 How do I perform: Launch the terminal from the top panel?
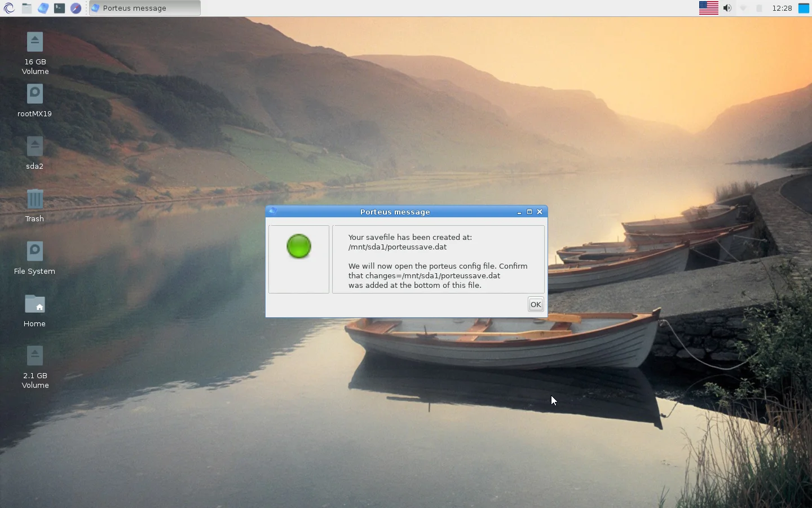pos(59,8)
